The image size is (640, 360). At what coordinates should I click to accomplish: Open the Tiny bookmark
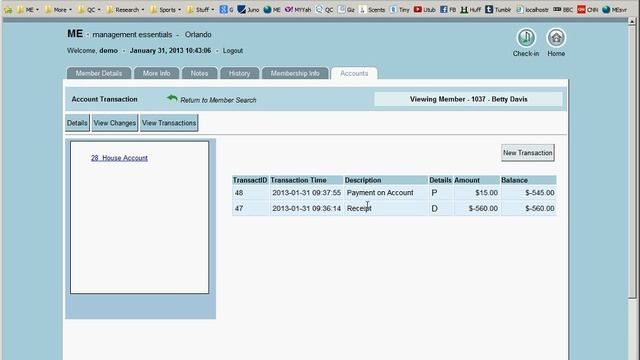click(x=400, y=9)
